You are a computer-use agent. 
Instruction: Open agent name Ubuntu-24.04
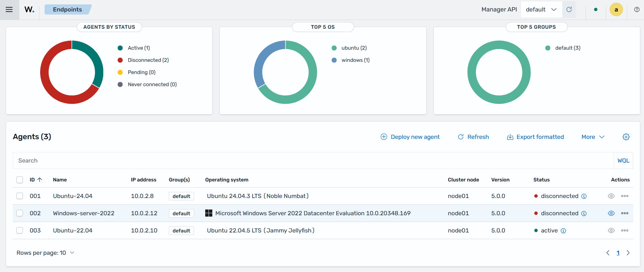73,196
